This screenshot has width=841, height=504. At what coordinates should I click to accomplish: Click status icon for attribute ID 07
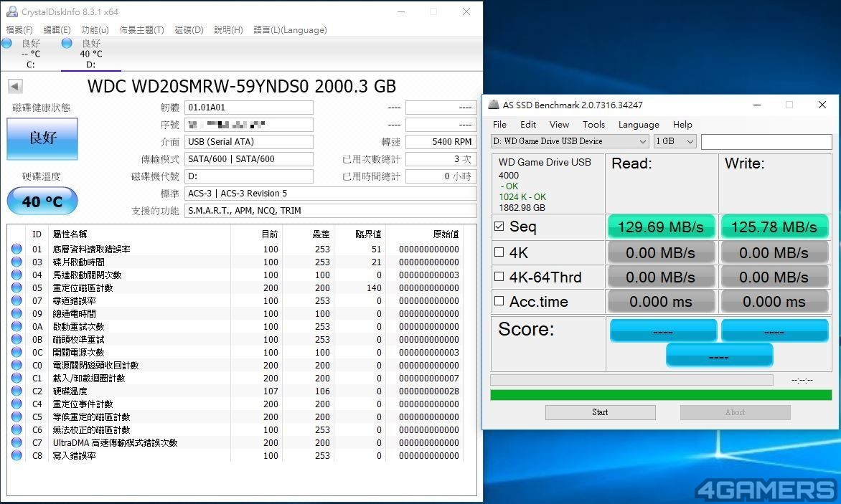click(x=17, y=300)
